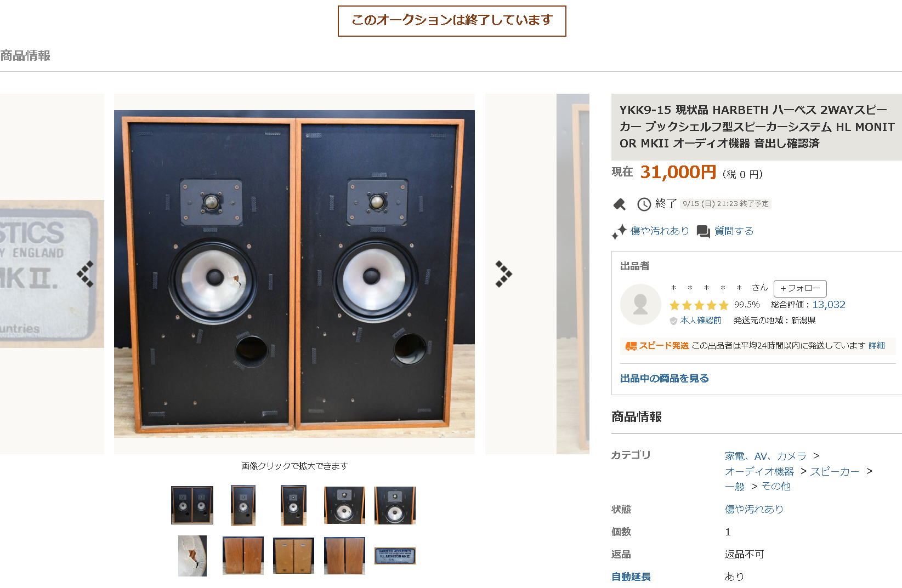The height and width of the screenshot is (588, 902).
Task: Click the seller avatar icon
Action: [640, 304]
